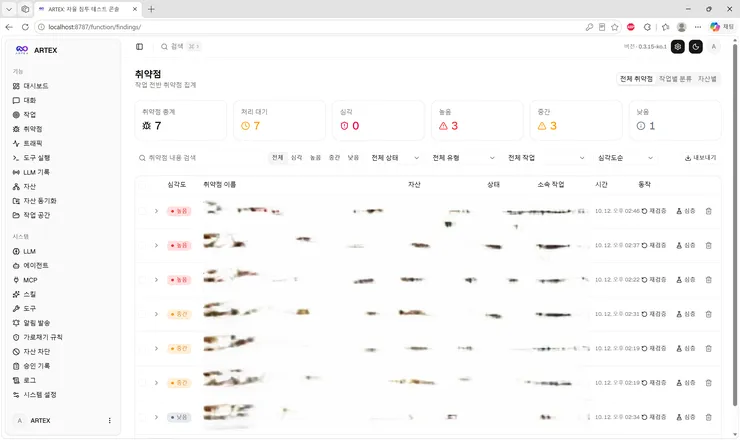Viewport: 740px width, 440px height.
Task: Switch to the 작업별 분류 tab
Action: (675, 79)
